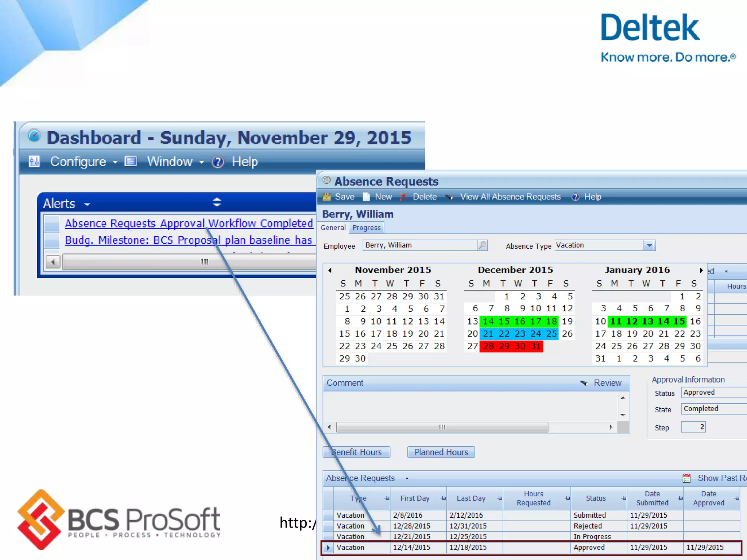Click the Help question mark in Absence Requests

(575, 197)
